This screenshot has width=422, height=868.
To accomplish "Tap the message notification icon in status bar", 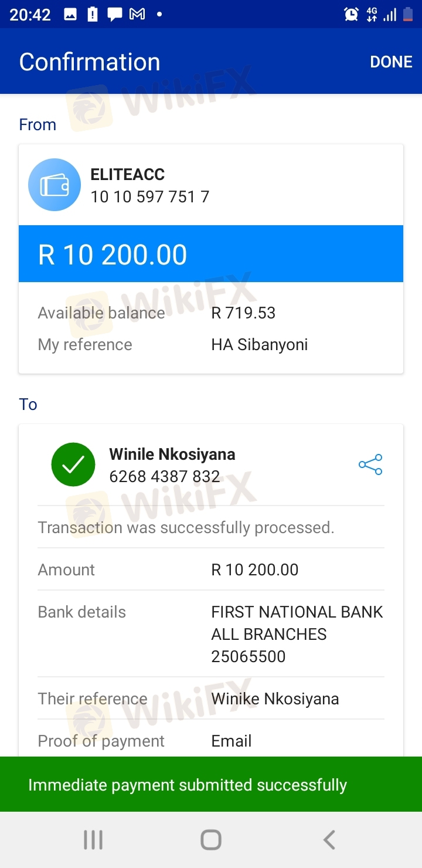I will (114, 15).
